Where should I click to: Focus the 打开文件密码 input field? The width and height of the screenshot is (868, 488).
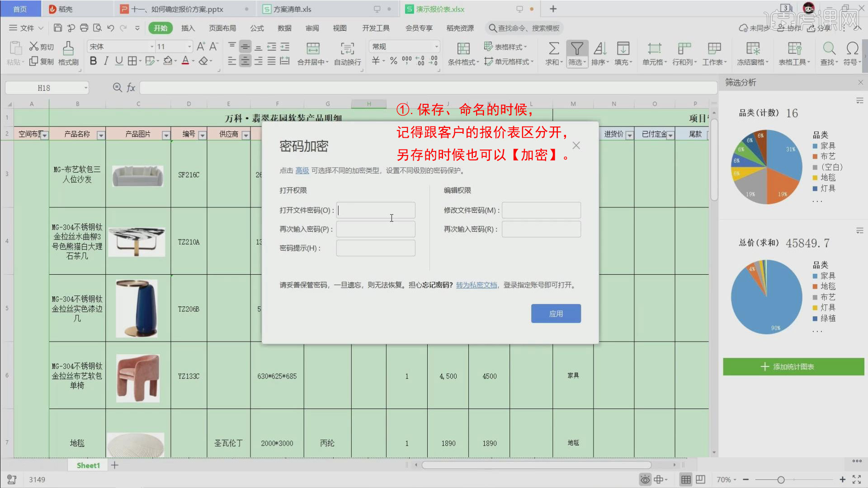click(x=376, y=210)
